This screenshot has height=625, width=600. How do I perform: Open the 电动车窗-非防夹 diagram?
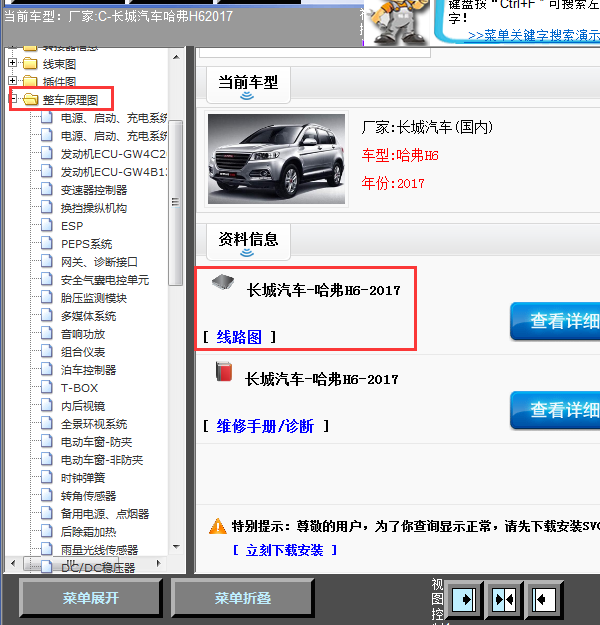pos(102,460)
